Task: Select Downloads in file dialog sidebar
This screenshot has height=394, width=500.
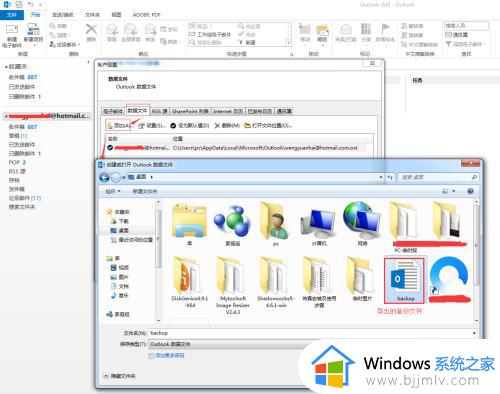Action: tap(120, 221)
